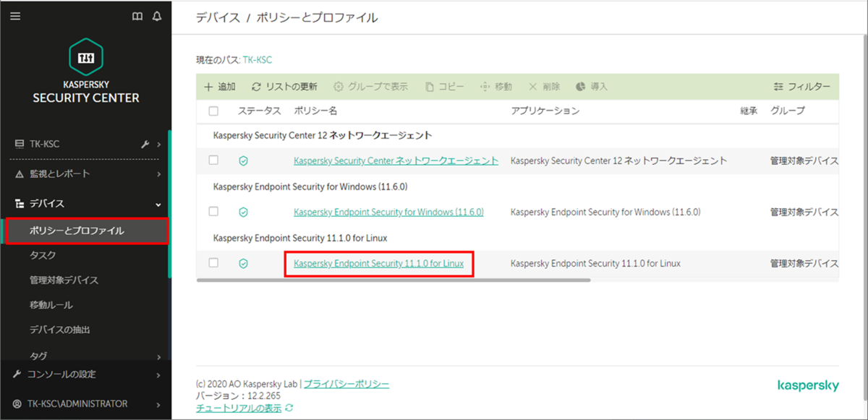Image resolution: width=868 pixels, height=420 pixels.
Task: Click グループで表示 toolbar button
Action: click(x=370, y=87)
